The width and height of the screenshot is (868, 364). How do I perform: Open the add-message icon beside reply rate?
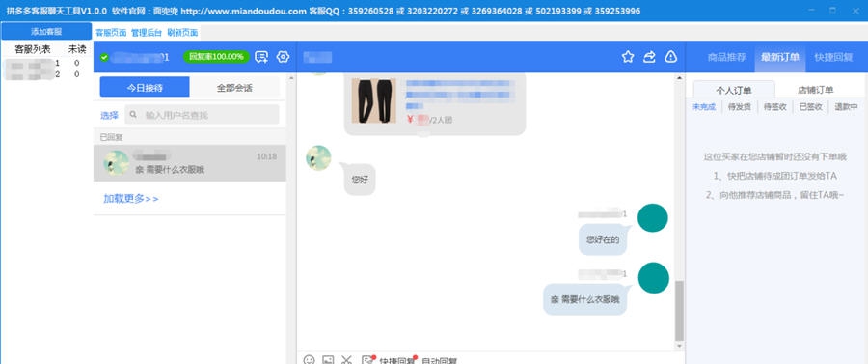click(x=261, y=57)
